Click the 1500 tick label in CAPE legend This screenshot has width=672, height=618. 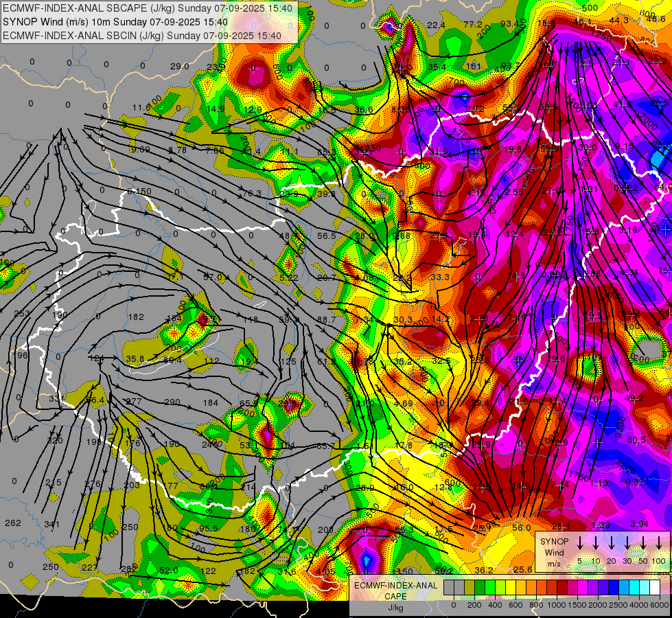(x=577, y=605)
